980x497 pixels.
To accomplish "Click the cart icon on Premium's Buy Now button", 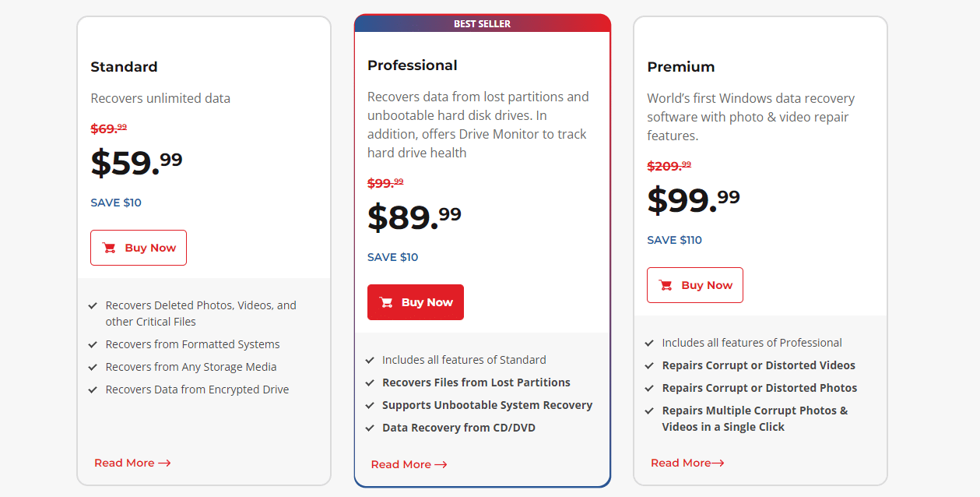I will pyautogui.click(x=665, y=285).
